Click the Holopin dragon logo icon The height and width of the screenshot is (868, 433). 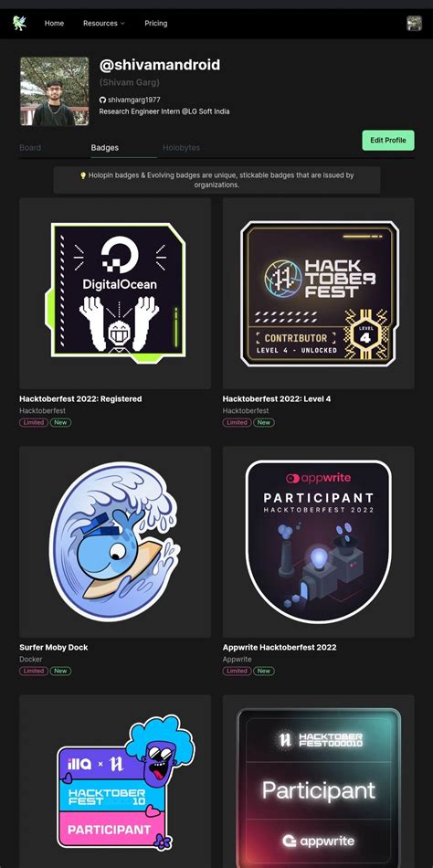point(19,23)
